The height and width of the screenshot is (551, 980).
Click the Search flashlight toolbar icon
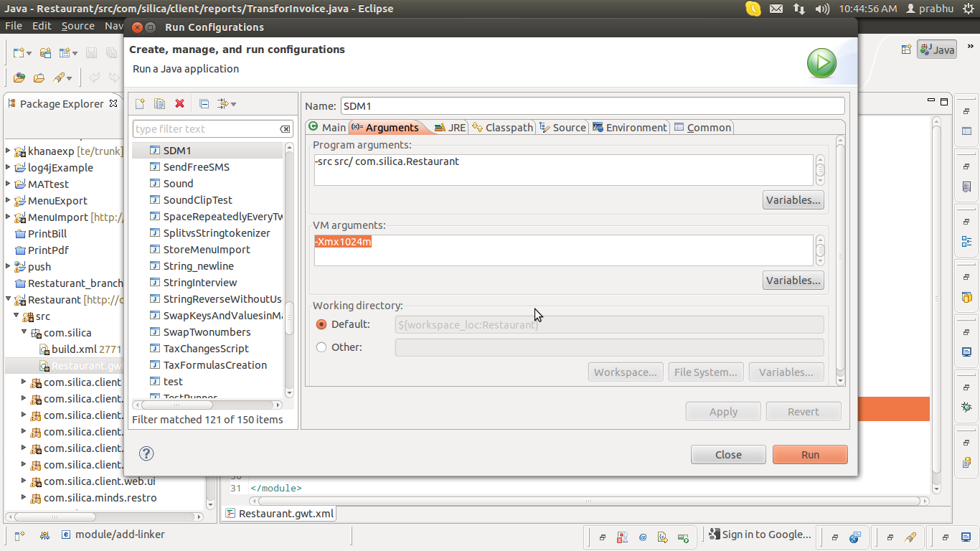point(60,77)
